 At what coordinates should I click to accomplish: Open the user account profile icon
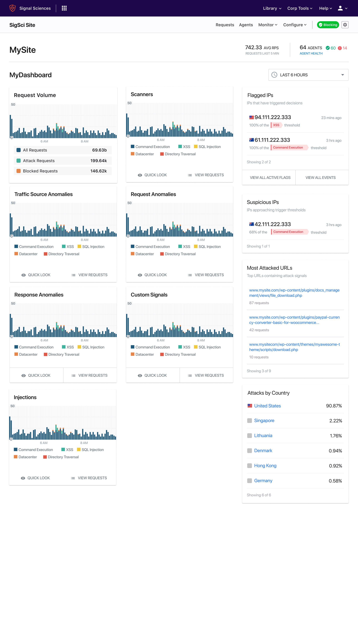340,8
